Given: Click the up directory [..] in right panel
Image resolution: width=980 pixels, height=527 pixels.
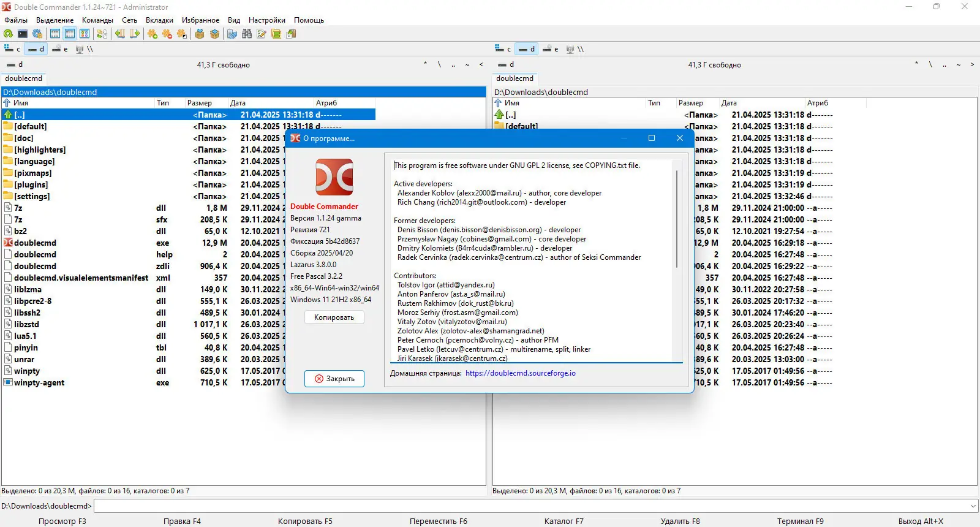Looking at the screenshot, I should coord(510,115).
